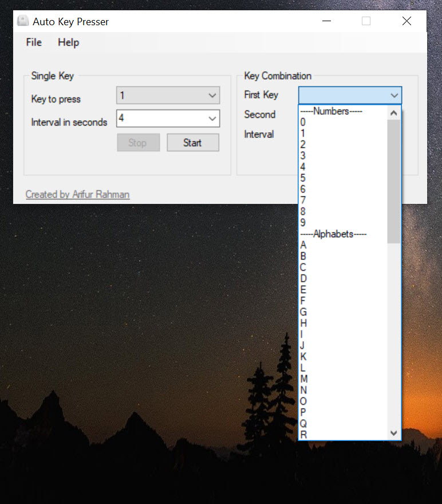Viewport: 442px width, 504px height.
Task: Open the File menu
Action: point(34,42)
